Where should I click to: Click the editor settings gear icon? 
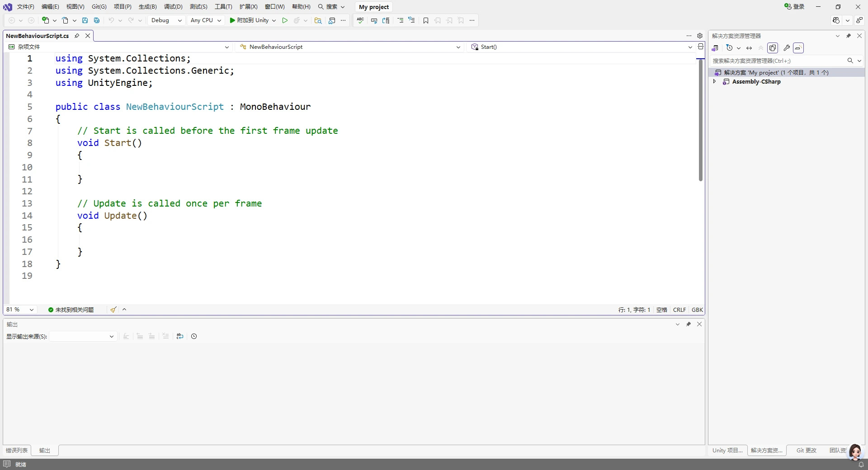pyautogui.click(x=700, y=36)
